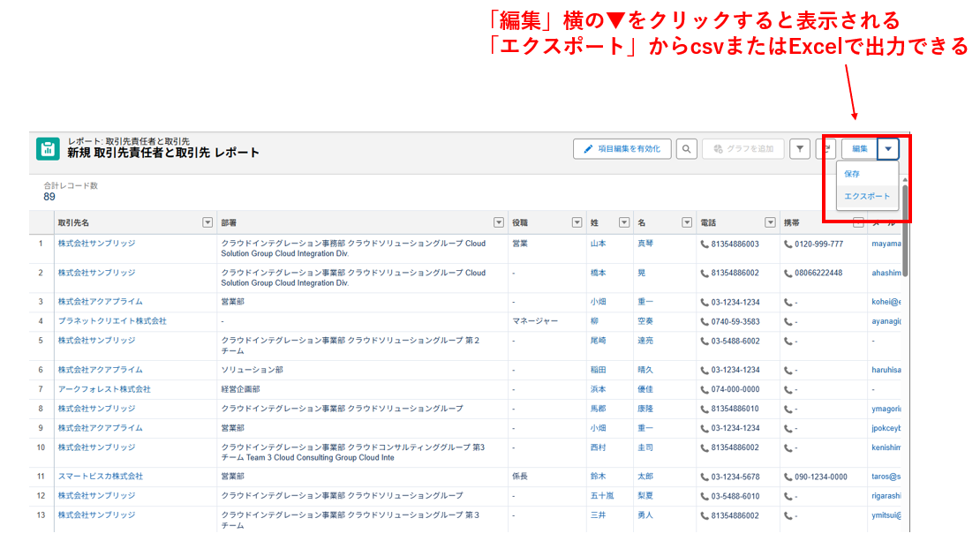Click phone icon for 81354886003

[x=705, y=244]
